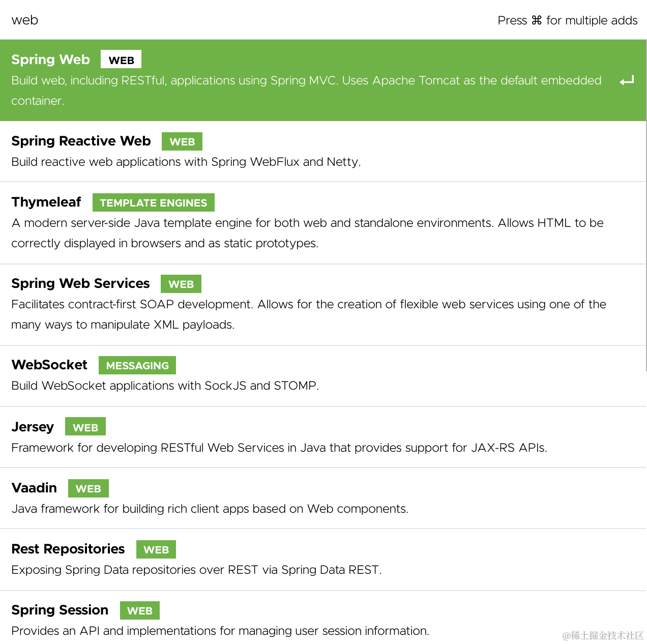Click the WEB badge next to Rest Repositories
Viewport: 647px width, 644px height.
156,549
